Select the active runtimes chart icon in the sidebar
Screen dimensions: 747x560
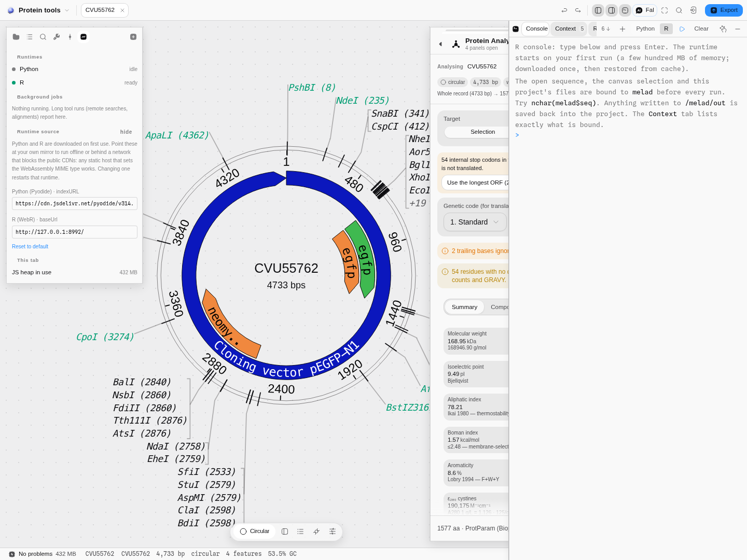click(84, 37)
